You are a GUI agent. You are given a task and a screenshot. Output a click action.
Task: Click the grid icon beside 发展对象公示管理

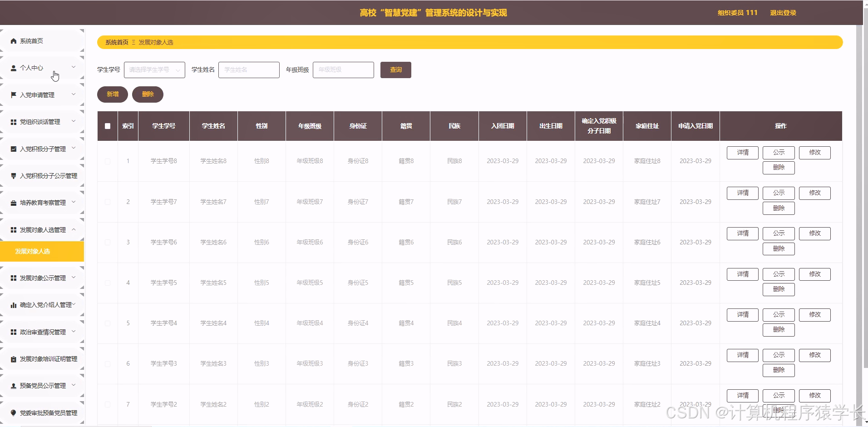coord(14,278)
